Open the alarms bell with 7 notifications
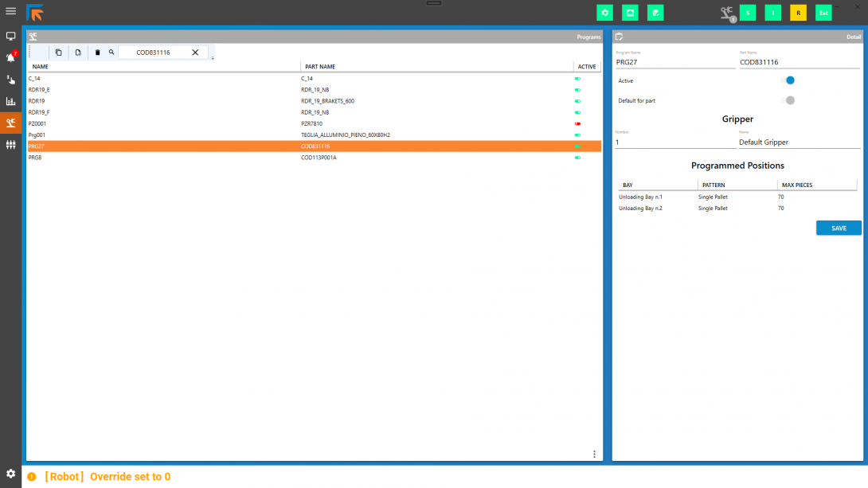The height and width of the screenshot is (488, 868). click(x=11, y=57)
